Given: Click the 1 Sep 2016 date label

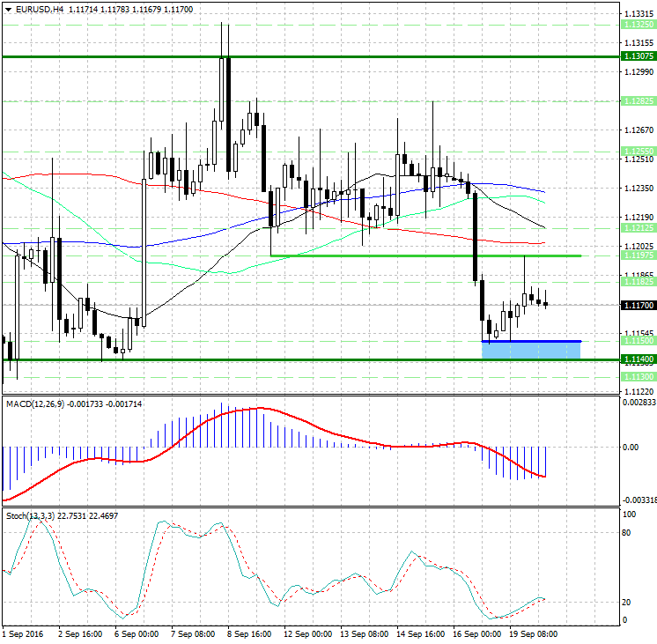Looking at the screenshot, I should point(23,634).
